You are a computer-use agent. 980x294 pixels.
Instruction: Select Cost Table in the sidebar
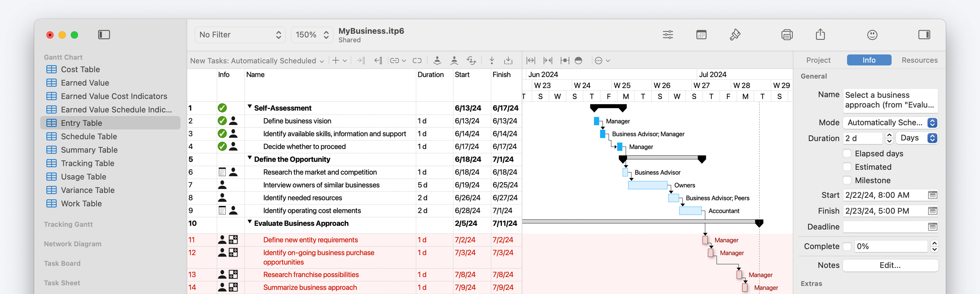click(x=110, y=69)
